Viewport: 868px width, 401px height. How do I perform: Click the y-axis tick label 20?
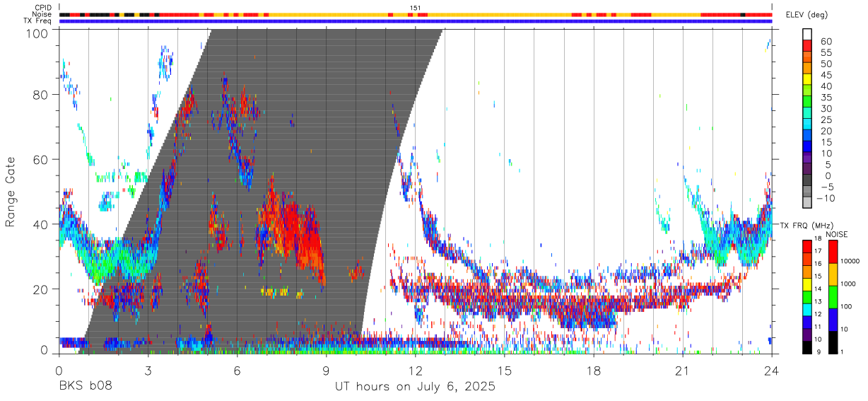[x=42, y=289]
